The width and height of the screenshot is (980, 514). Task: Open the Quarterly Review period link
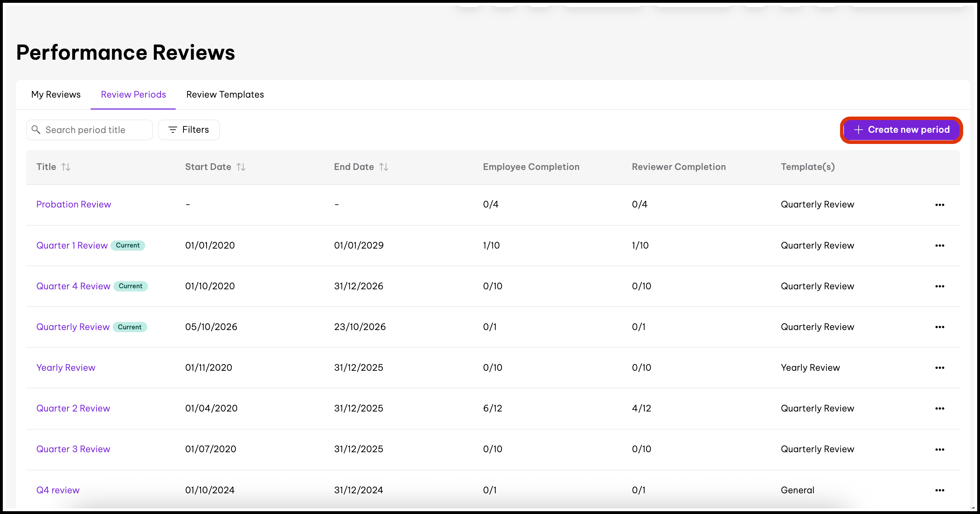pos(73,327)
